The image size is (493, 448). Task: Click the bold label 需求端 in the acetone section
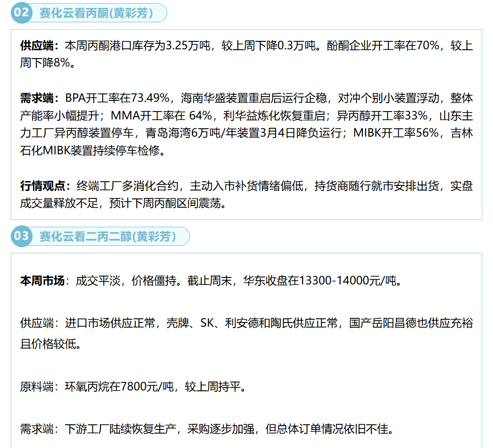(37, 99)
